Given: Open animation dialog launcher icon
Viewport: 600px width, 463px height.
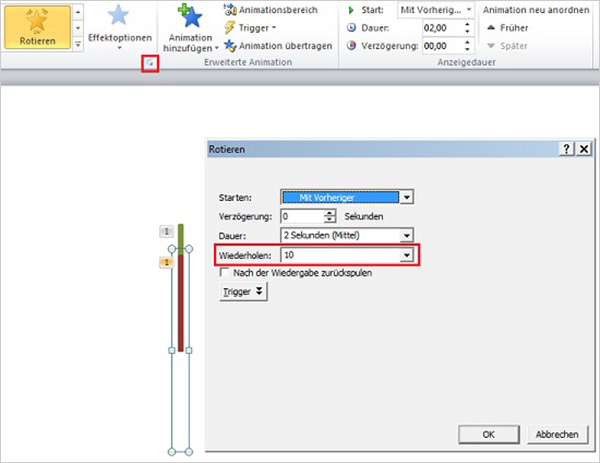Looking at the screenshot, I should point(150,64).
